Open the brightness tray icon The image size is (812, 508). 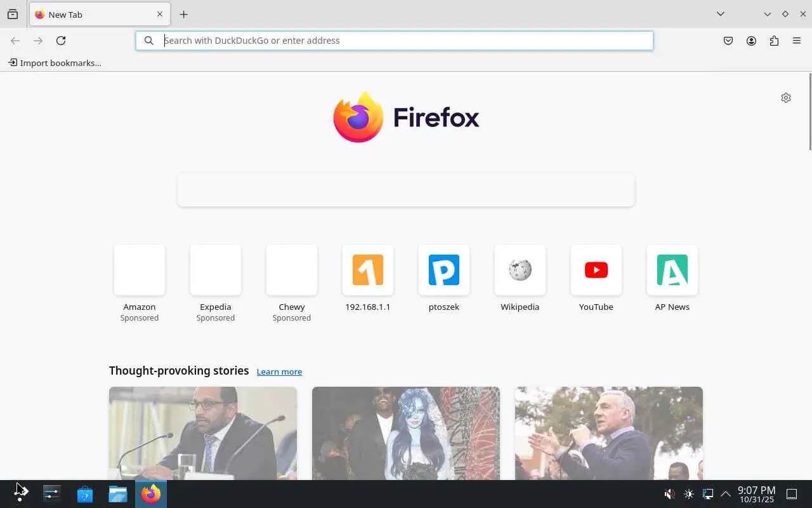[689, 494]
